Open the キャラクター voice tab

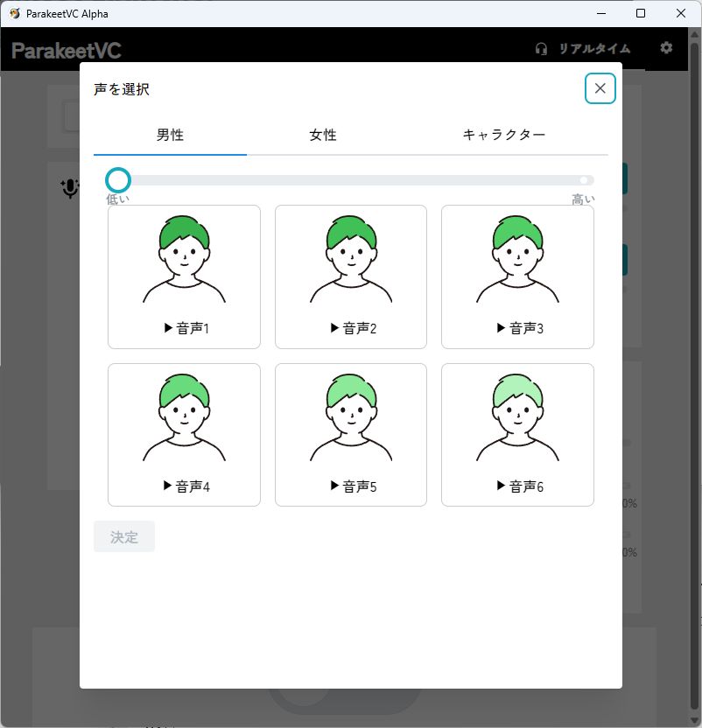505,136
